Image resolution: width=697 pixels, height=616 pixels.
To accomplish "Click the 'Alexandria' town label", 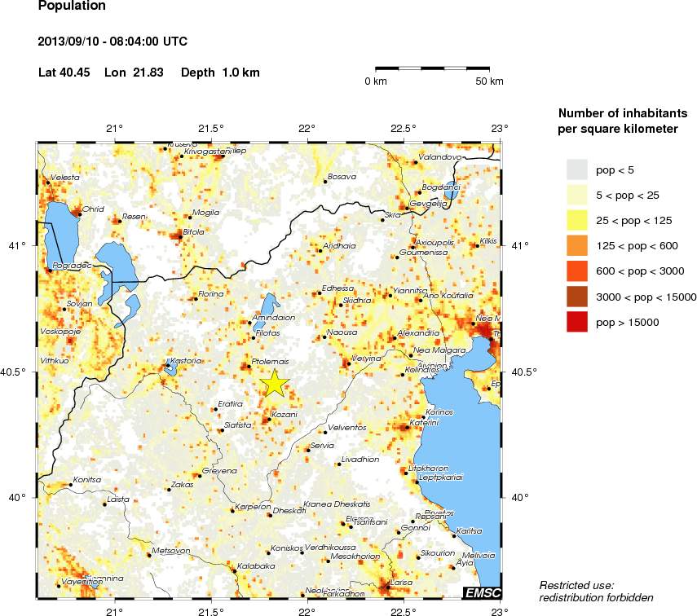I will (418, 333).
